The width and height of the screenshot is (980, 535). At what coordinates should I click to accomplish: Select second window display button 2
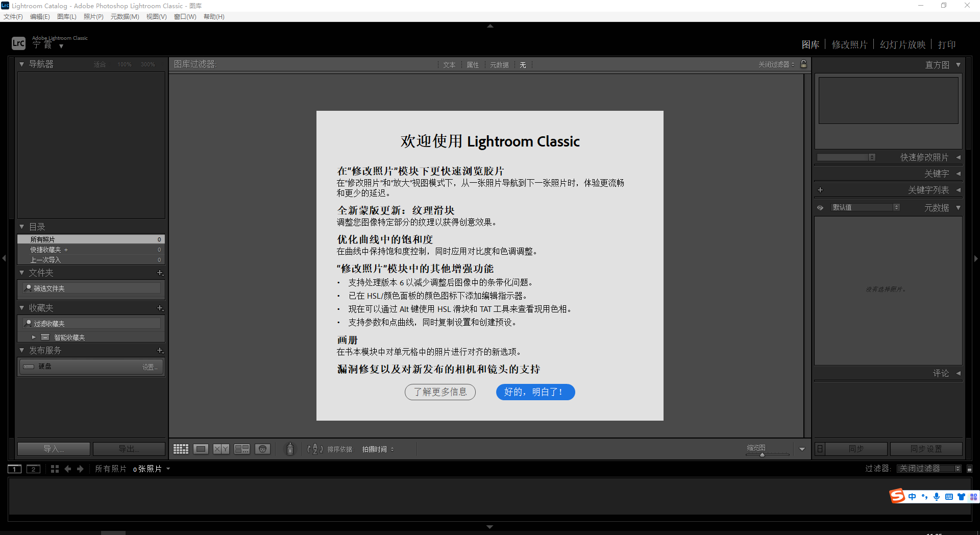pos(33,469)
